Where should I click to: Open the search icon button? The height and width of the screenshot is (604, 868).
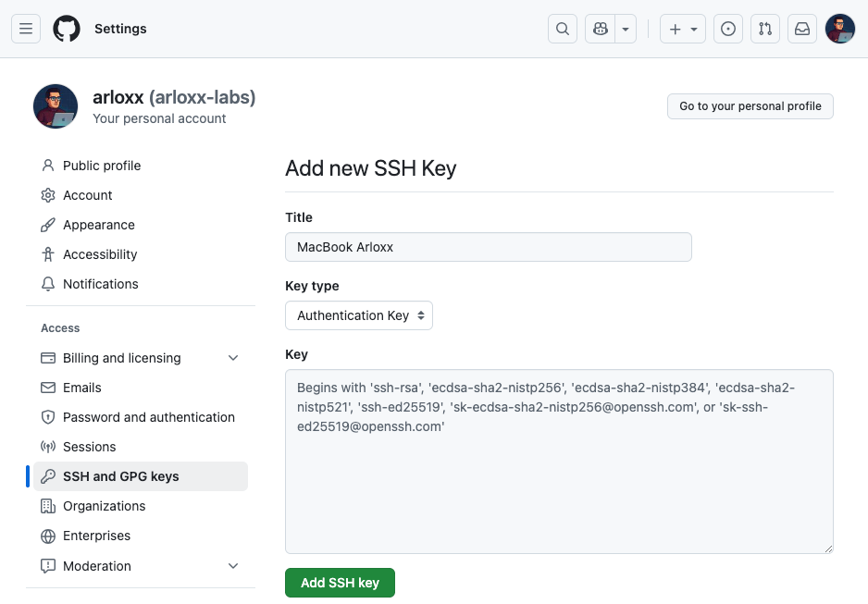(x=563, y=29)
